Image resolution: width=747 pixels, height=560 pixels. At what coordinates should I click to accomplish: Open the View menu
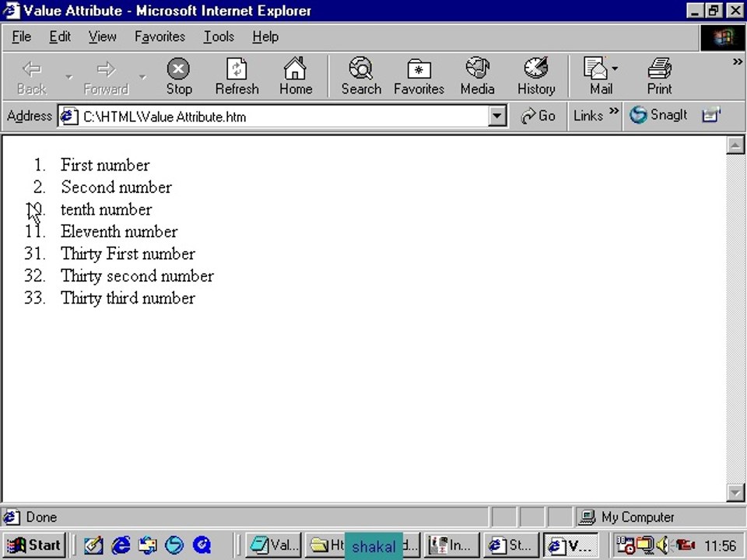pos(103,37)
